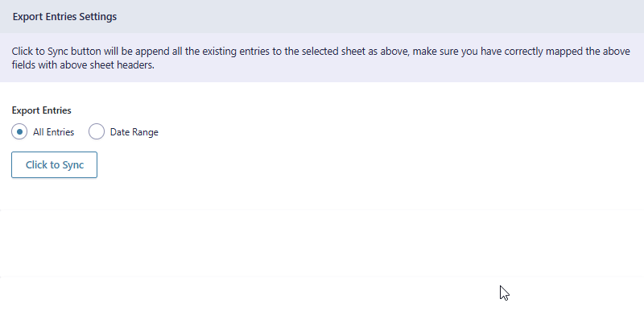Choose the Date Range radio option
The height and width of the screenshot is (324, 644).
pyautogui.click(x=97, y=132)
